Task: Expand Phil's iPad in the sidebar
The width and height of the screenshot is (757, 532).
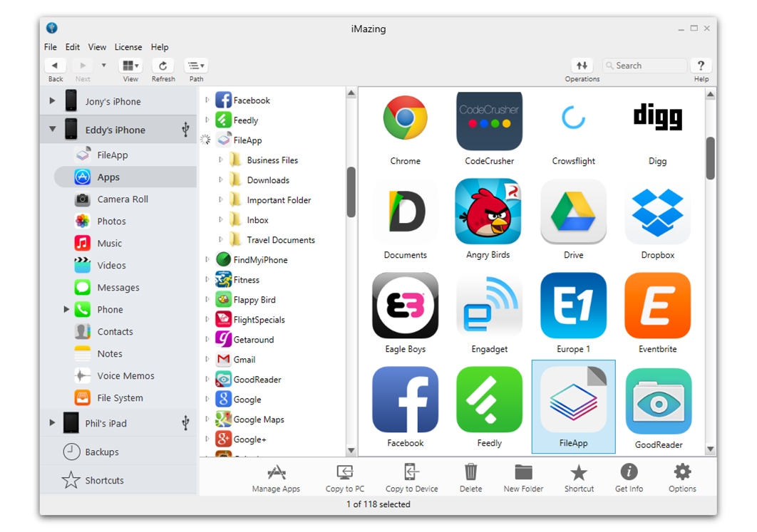Action: (51, 422)
